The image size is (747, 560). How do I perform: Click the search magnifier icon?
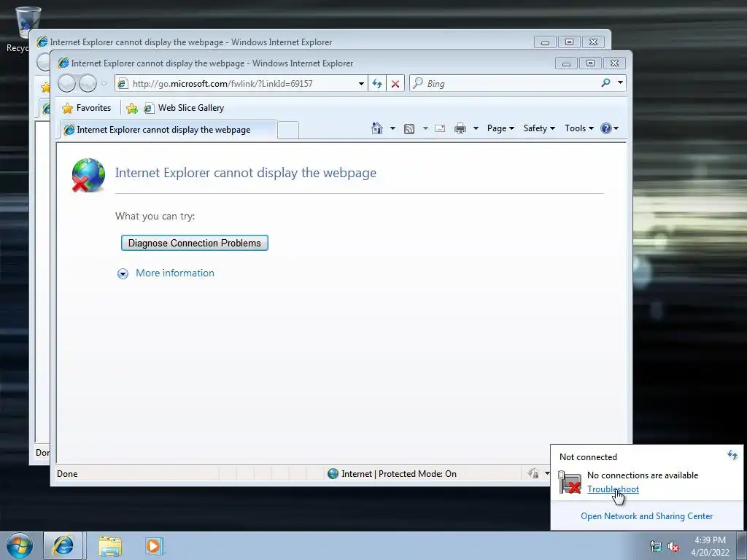click(x=606, y=83)
